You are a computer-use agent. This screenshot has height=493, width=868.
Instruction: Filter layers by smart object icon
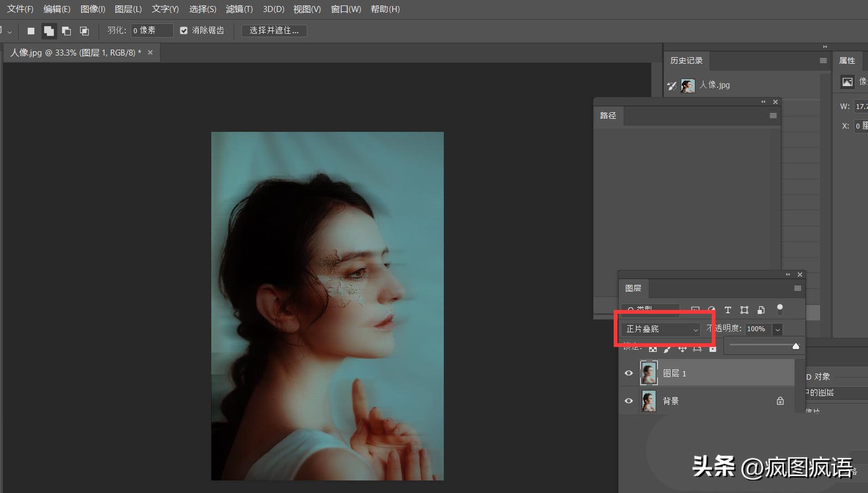(761, 310)
